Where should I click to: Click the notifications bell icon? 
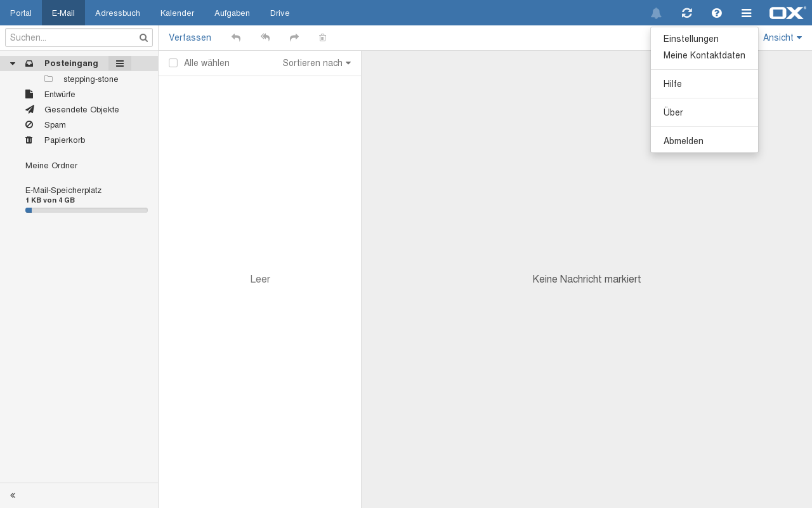coord(656,13)
